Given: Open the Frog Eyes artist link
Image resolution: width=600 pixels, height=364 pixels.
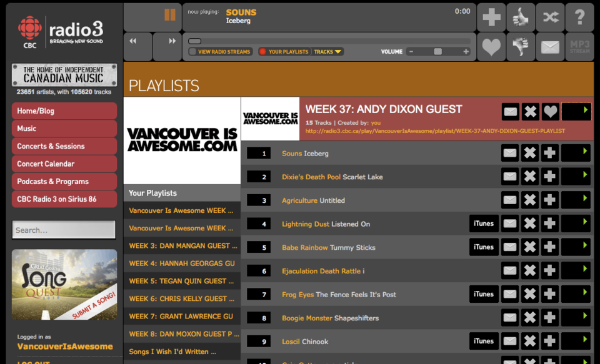Looking at the screenshot, I should (x=297, y=295).
